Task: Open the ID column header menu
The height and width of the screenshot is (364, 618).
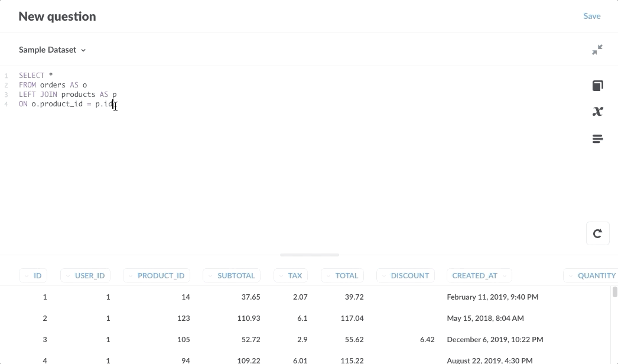Action: [x=33, y=276]
